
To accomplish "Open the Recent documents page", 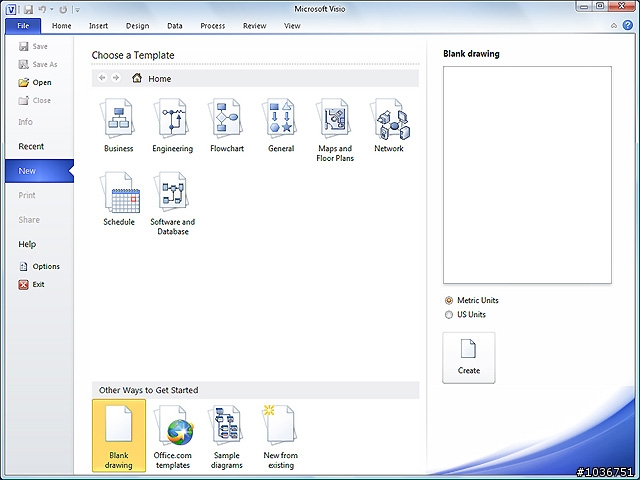I will (31, 146).
